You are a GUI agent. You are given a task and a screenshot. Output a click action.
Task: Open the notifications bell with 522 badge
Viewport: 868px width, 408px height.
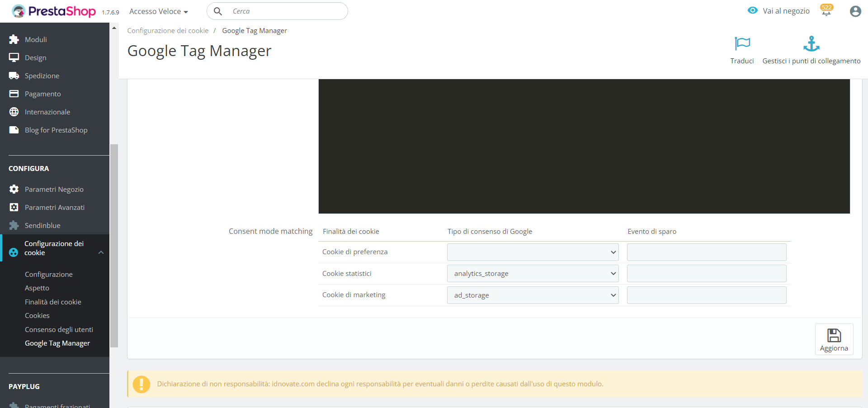pos(826,10)
